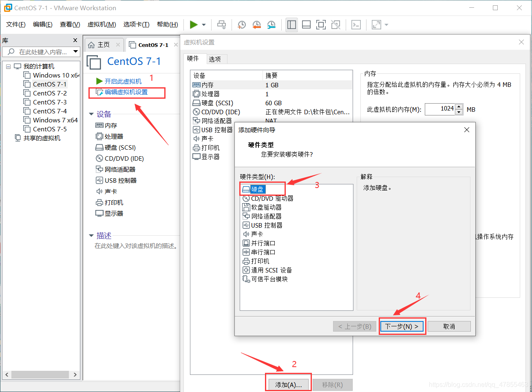Select 硬盘 (SCSI) row in settings list

(271, 103)
